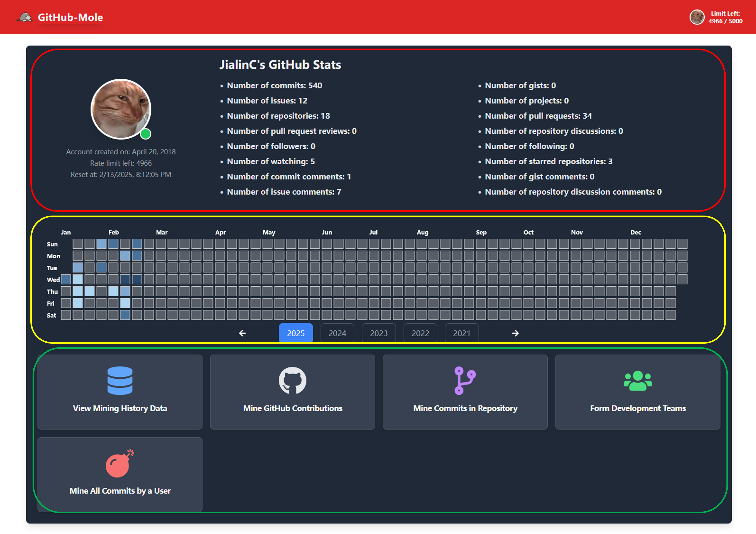The height and width of the screenshot is (534, 756).
Task: Open the Form Development Teams card
Action: coord(637,392)
